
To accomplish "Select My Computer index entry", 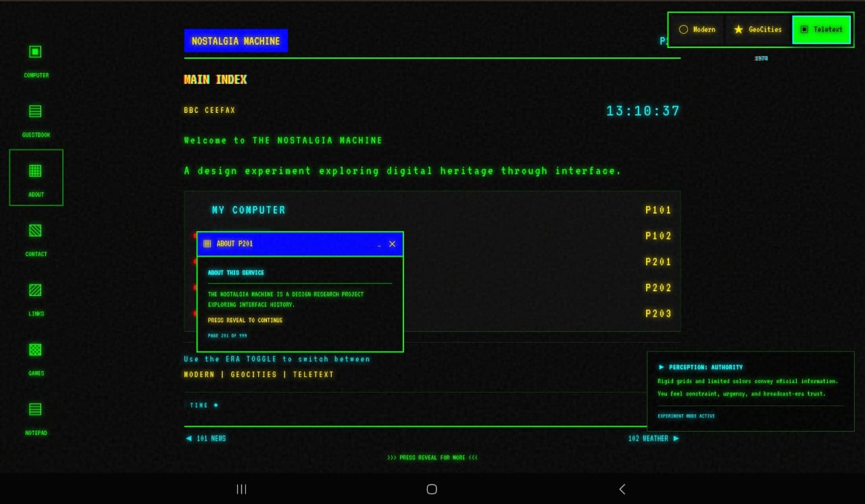I will click(x=249, y=210).
